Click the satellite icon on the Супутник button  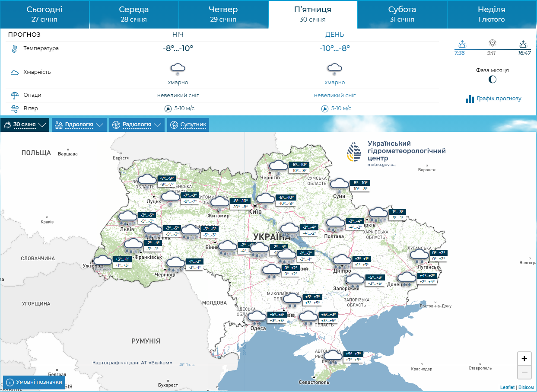[x=174, y=124]
